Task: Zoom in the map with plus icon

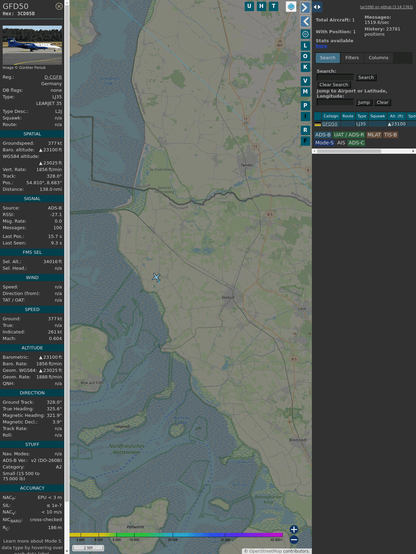Action: pyautogui.click(x=294, y=529)
